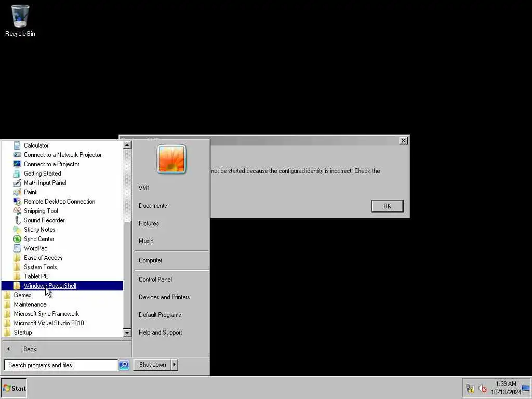This screenshot has height=399, width=532.
Task: Close the error dialog window
Action: pos(403,140)
